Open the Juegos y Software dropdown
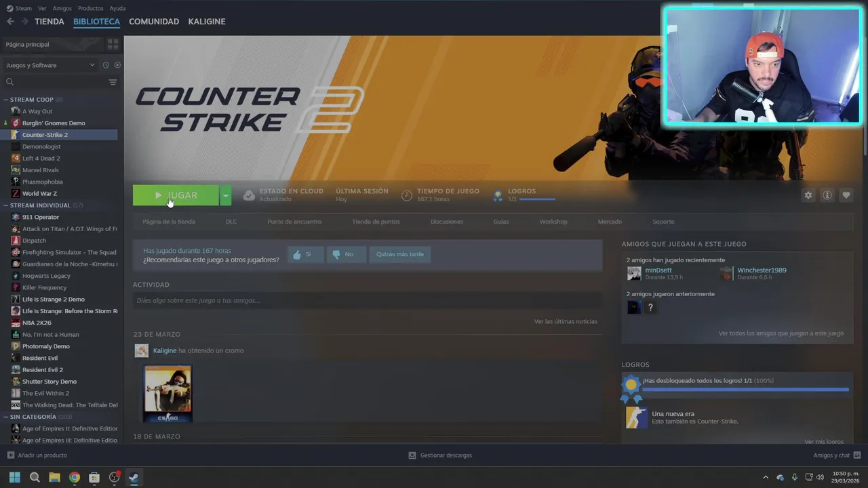Viewport: 868px width, 488px height. 51,65
